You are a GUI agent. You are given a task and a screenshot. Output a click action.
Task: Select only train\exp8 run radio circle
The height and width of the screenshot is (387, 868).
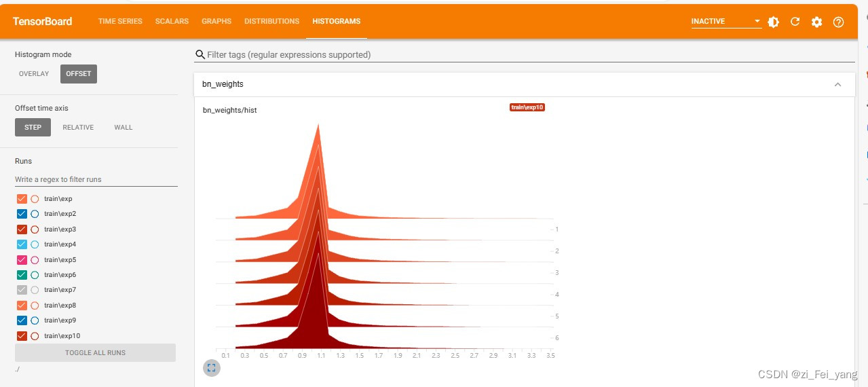(x=35, y=306)
